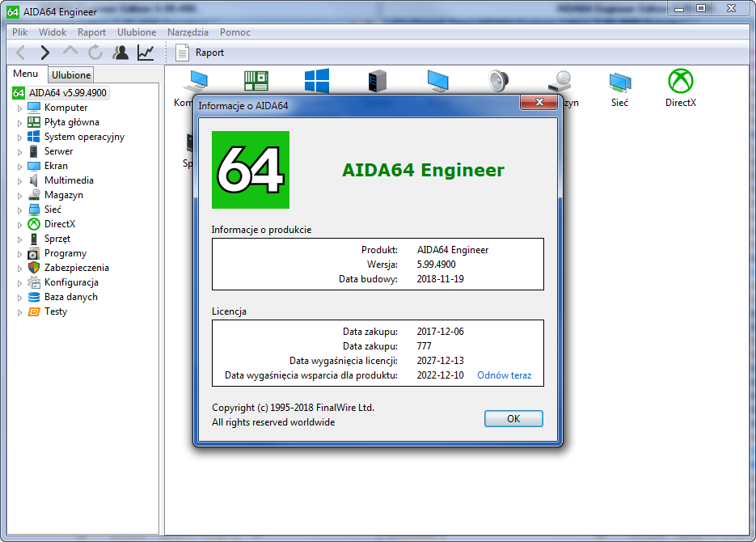This screenshot has width=756, height=542.
Task: Click the Odnów teraz link
Action: [504, 375]
